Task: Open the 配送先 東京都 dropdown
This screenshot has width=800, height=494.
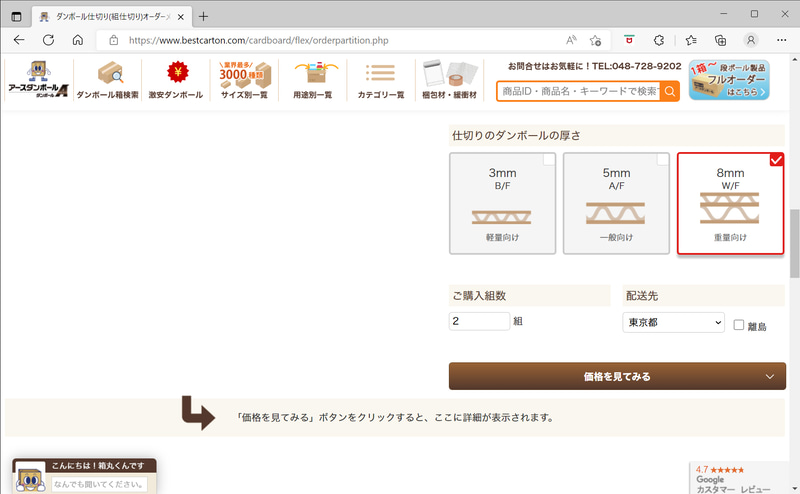Action: click(673, 323)
